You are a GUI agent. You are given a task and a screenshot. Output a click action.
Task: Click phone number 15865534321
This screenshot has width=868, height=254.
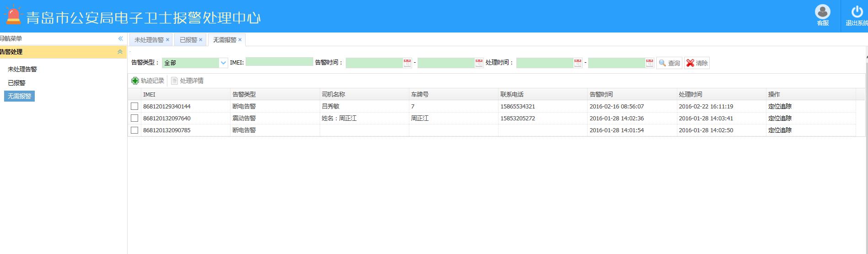[x=517, y=106]
